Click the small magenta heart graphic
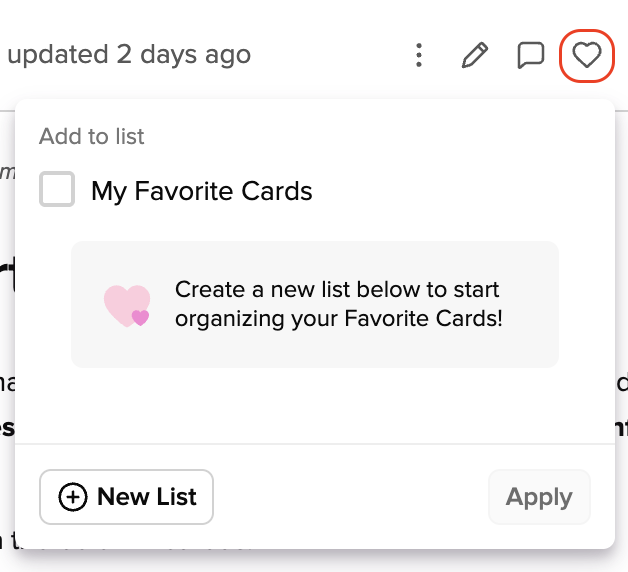The width and height of the screenshot is (628, 572). pyautogui.click(x=141, y=318)
